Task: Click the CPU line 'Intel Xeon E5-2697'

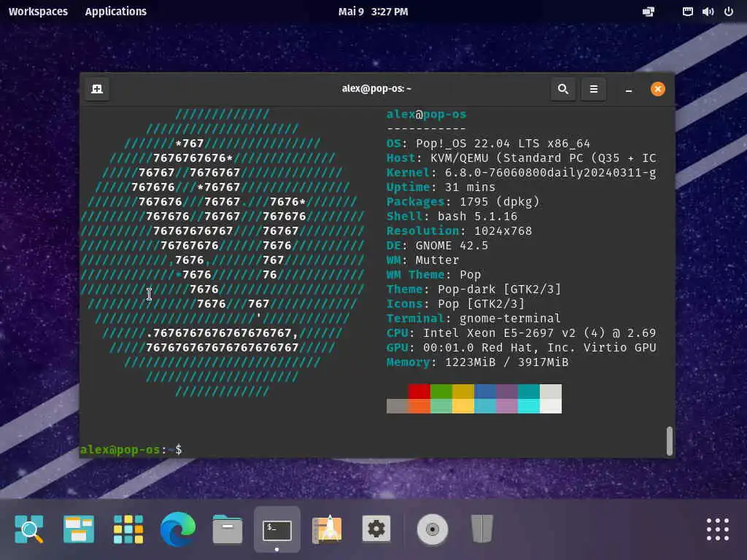Action: click(x=521, y=332)
